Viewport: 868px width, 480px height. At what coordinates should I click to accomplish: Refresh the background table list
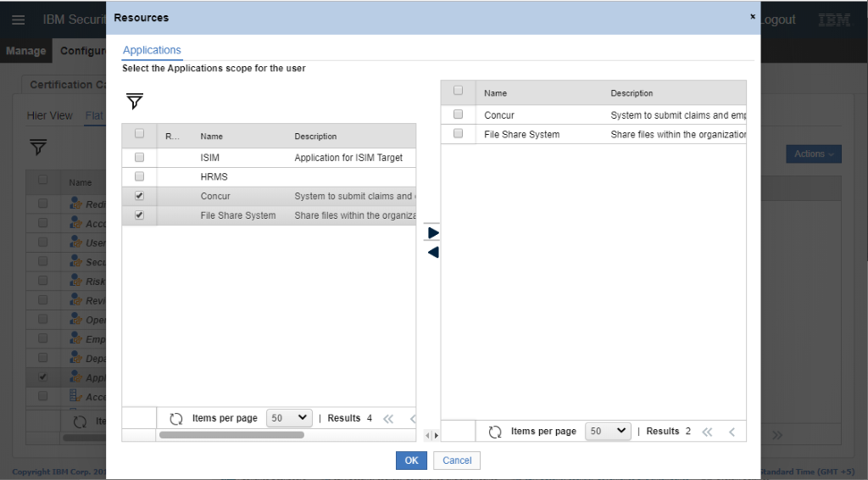pos(80,421)
